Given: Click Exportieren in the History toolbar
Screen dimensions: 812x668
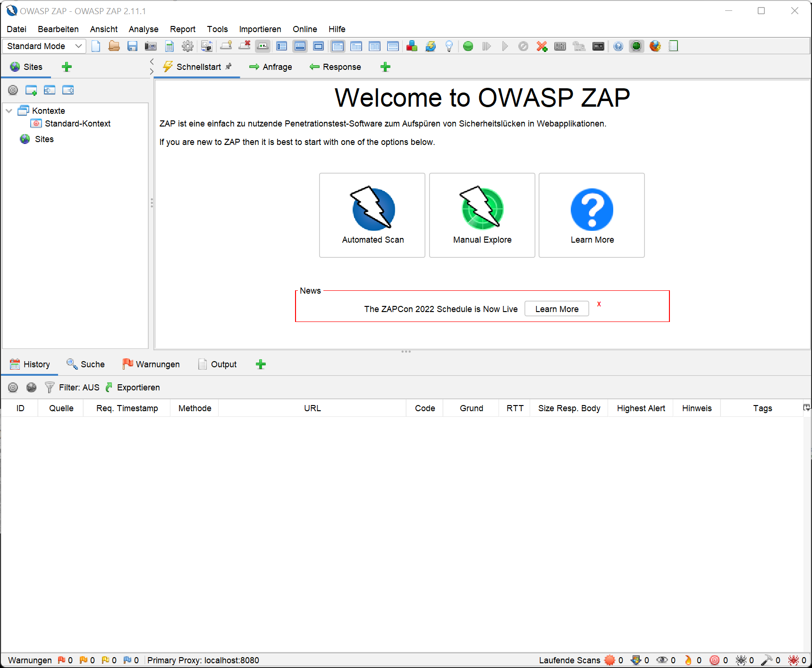Looking at the screenshot, I should pyautogui.click(x=133, y=388).
